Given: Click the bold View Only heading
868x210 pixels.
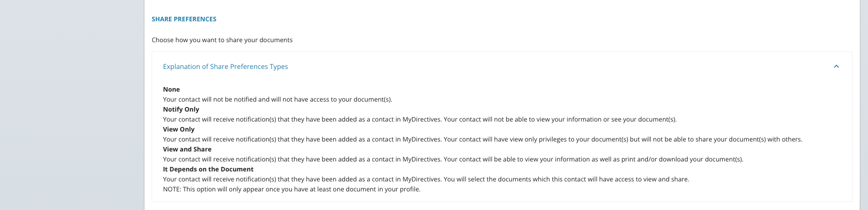Looking at the screenshot, I should pos(178,129).
